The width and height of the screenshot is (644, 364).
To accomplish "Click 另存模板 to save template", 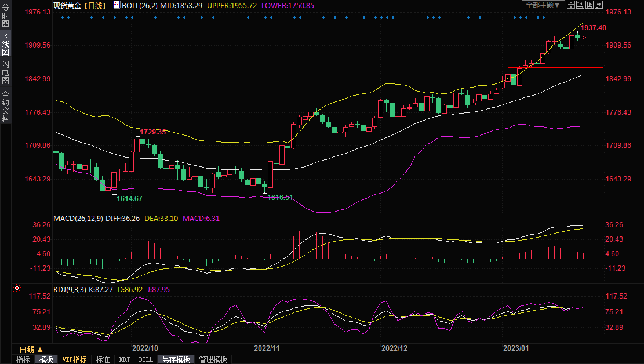I will (x=176, y=359).
